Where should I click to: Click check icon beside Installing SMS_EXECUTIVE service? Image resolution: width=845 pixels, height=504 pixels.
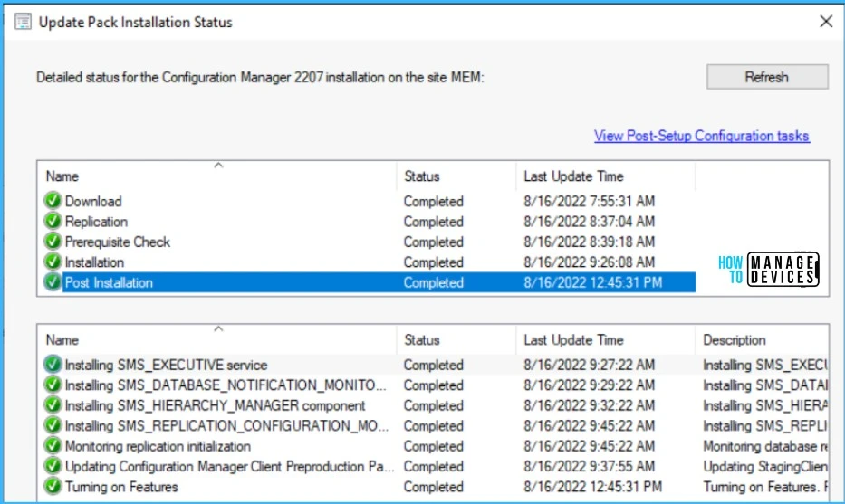click(53, 365)
